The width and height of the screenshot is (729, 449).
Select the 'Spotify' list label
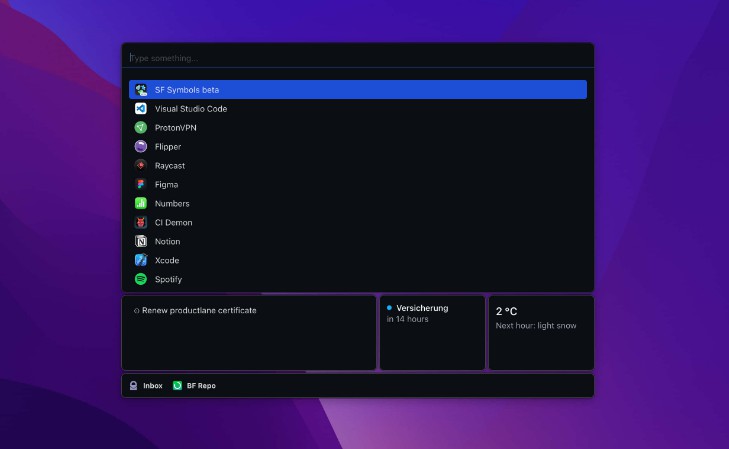[x=168, y=279]
